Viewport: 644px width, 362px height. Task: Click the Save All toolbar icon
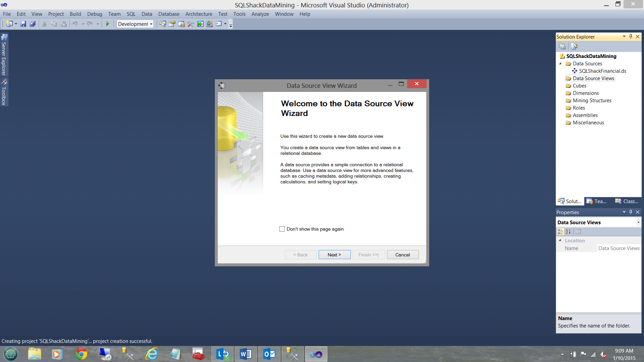pos(33,24)
